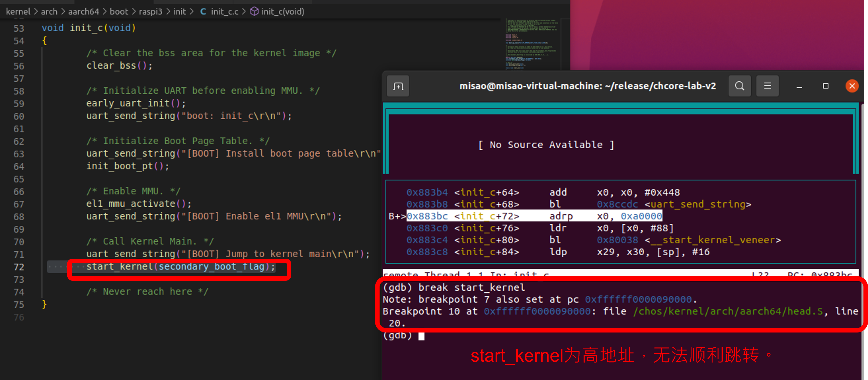This screenshot has height=380, width=868.
Task: Select the 'kernel' breadcrumb segment
Action: (18, 11)
